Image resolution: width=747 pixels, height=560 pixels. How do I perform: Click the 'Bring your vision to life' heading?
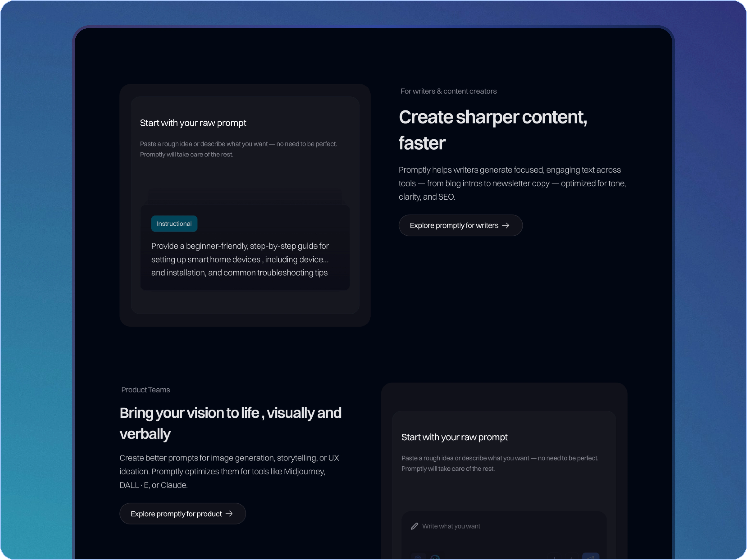click(230, 423)
